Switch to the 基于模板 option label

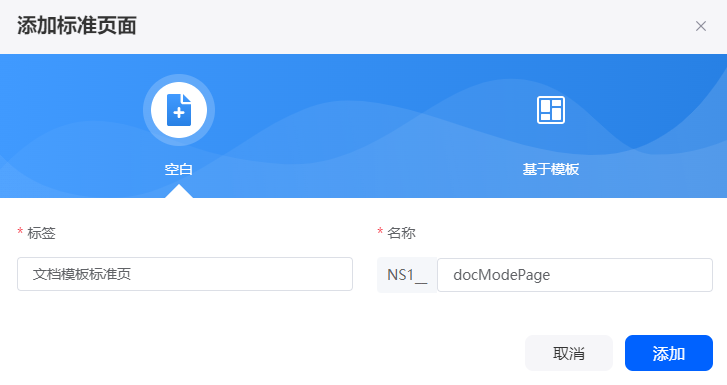click(550, 169)
